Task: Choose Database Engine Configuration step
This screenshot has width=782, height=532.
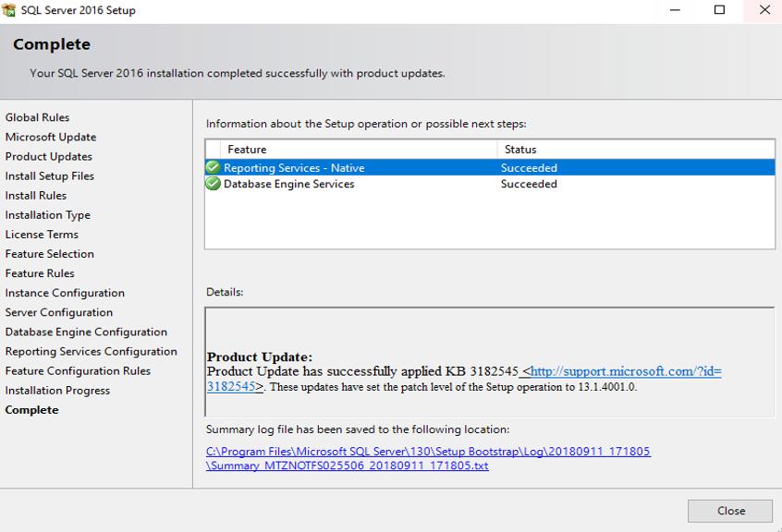Action: click(x=86, y=332)
